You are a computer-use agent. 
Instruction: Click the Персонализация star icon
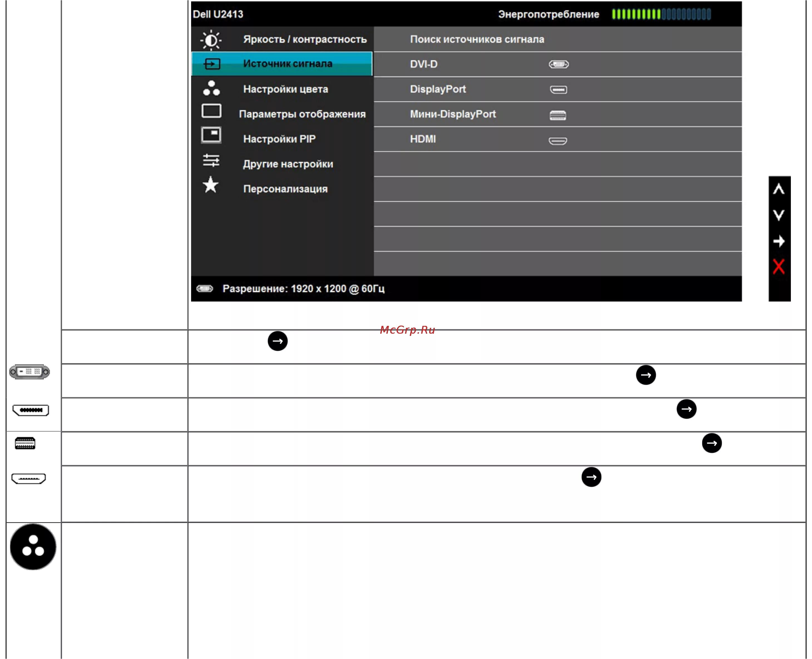210,185
